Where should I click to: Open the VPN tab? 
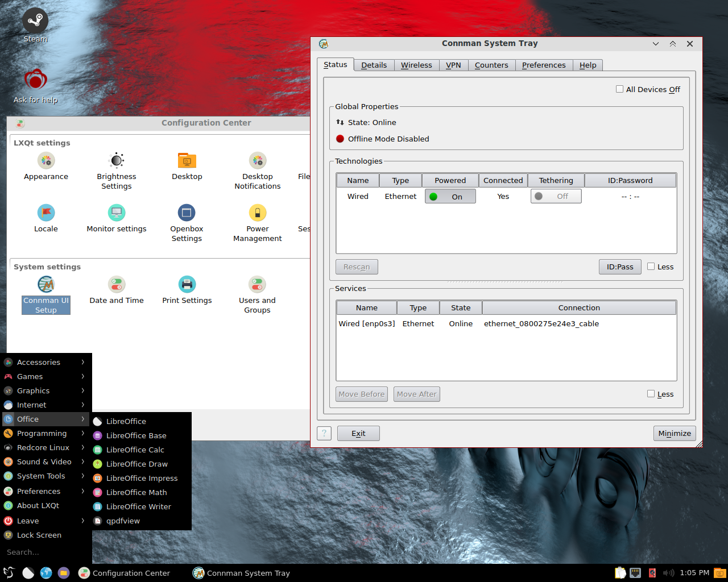coord(453,65)
